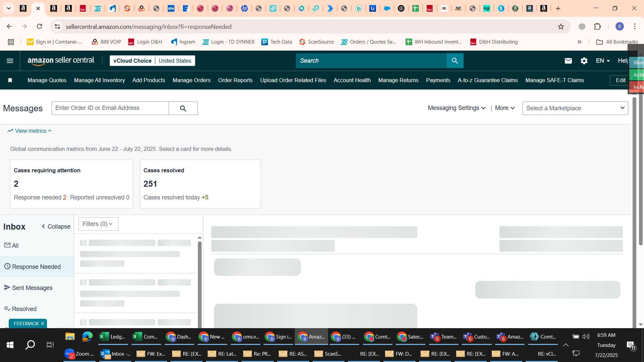The image size is (644, 362).
Task: Open File Explorer from the taskbar
Action: 70,337
